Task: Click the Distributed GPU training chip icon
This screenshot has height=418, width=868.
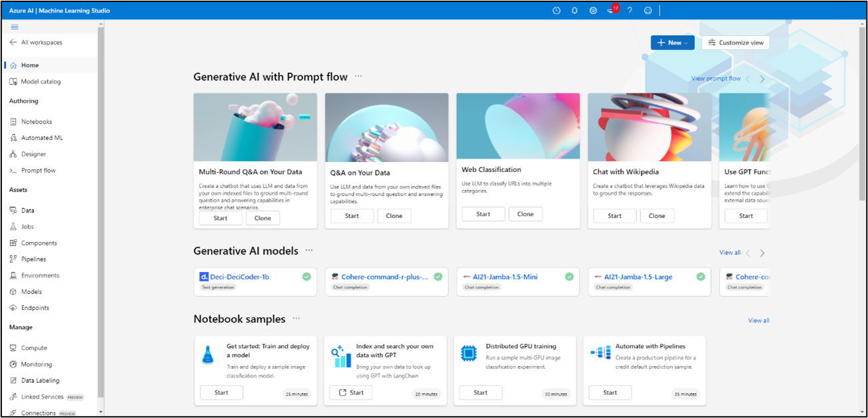Action: [469, 353]
